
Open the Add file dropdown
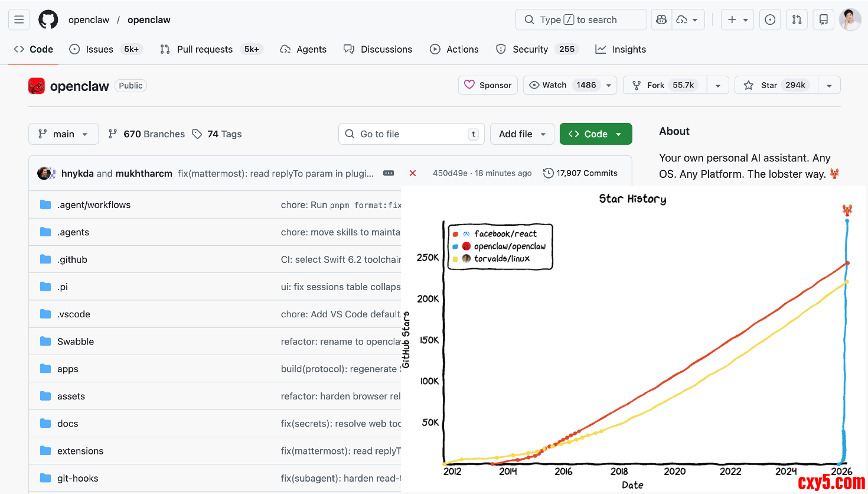point(522,134)
